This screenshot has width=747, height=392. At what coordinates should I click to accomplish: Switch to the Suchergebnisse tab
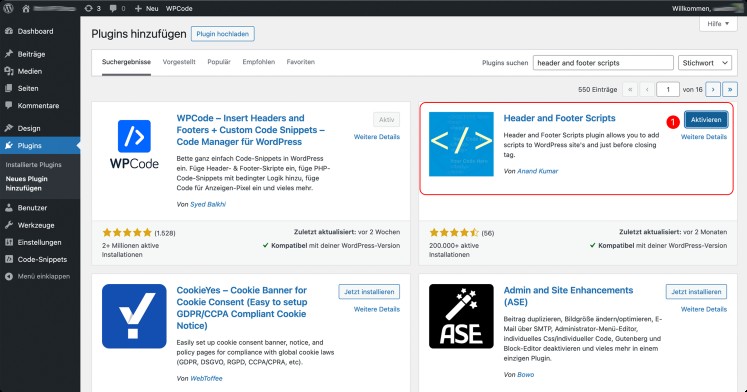126,62
